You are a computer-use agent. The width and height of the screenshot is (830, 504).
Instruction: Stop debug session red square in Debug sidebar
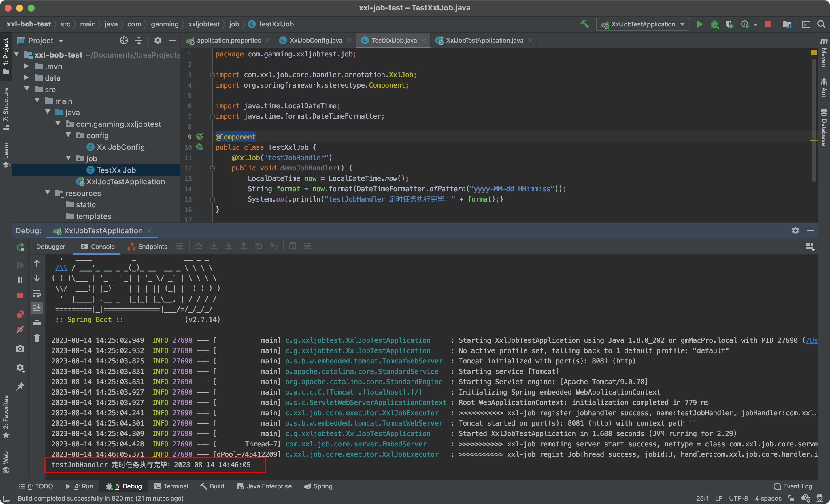tap(20, 295)
